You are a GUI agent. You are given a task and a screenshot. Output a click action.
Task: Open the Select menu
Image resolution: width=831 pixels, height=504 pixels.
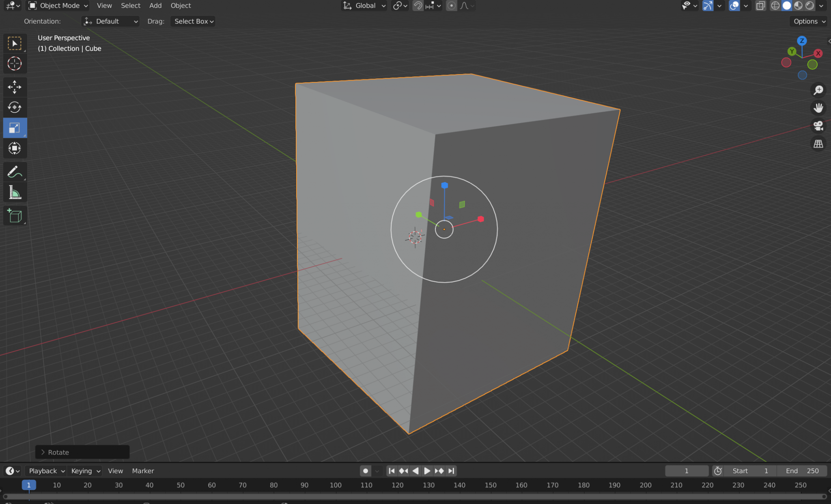click(131, 5)
